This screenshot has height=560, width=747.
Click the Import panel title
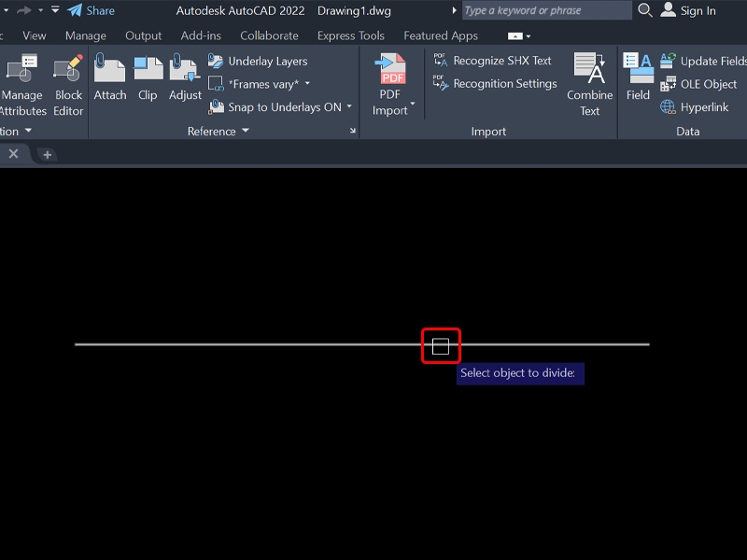[488, 132]
